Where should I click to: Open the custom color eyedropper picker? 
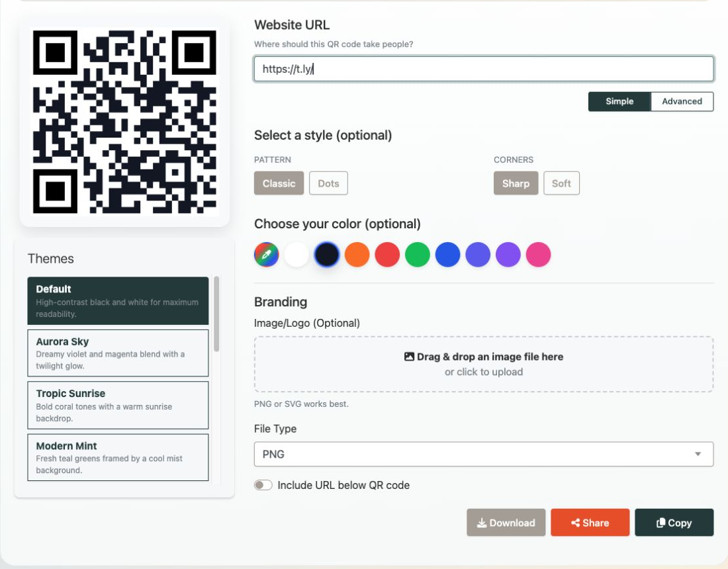(267, 254)
